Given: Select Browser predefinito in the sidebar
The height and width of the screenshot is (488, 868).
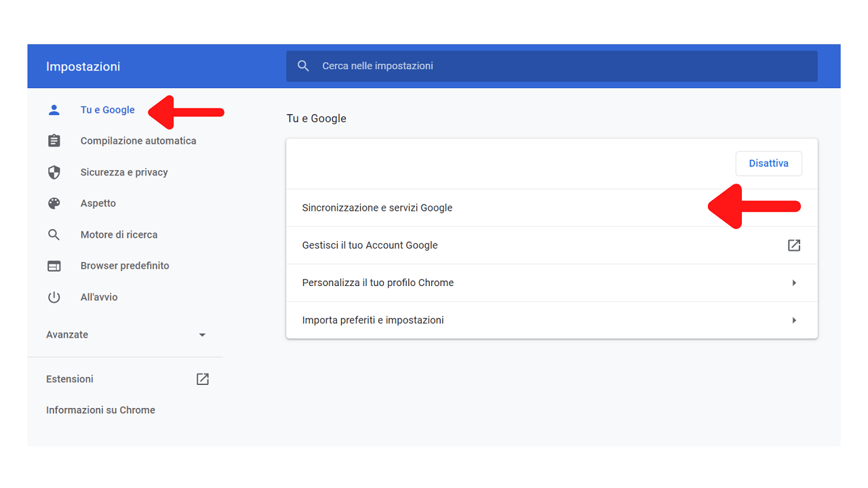Looking at the screenshot, I should pos(125,266).
